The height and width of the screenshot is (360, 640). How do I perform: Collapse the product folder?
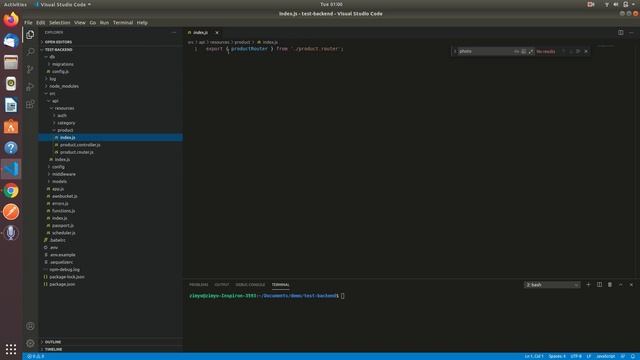tap(65, 130)
